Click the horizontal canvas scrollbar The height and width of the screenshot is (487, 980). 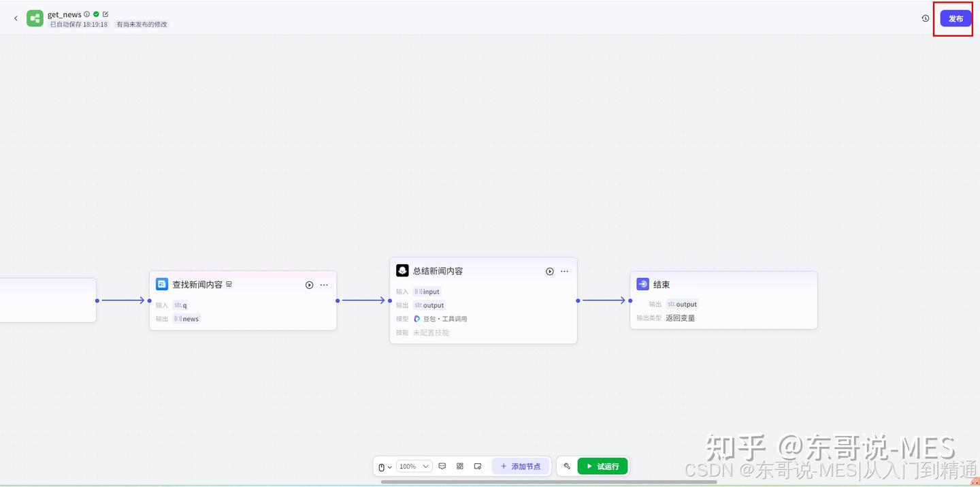click(549, 482)
